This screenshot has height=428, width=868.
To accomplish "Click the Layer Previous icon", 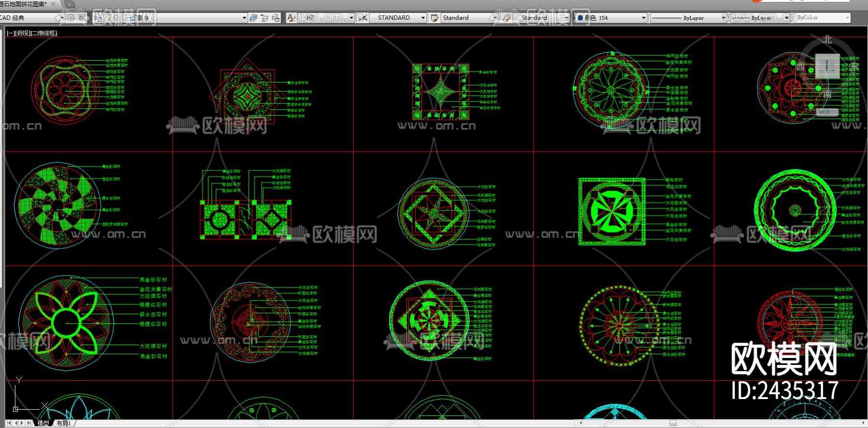I will [x=264, y=18].
